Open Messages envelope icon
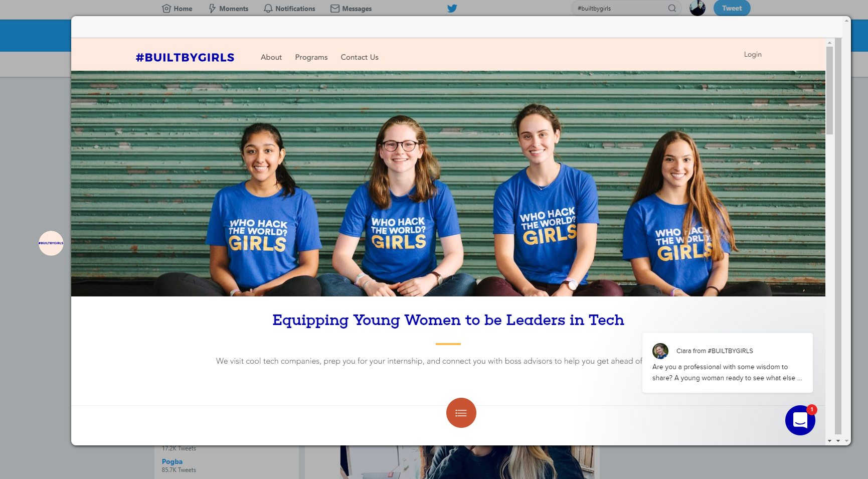 pyautogui.click(x=335, y=9)
